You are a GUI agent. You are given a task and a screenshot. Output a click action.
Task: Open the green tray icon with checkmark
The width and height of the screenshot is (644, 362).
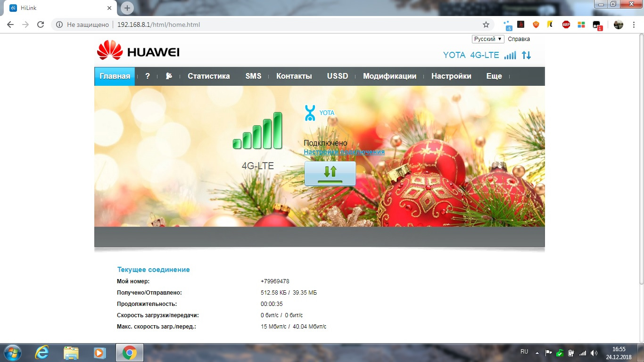point(560,353)
